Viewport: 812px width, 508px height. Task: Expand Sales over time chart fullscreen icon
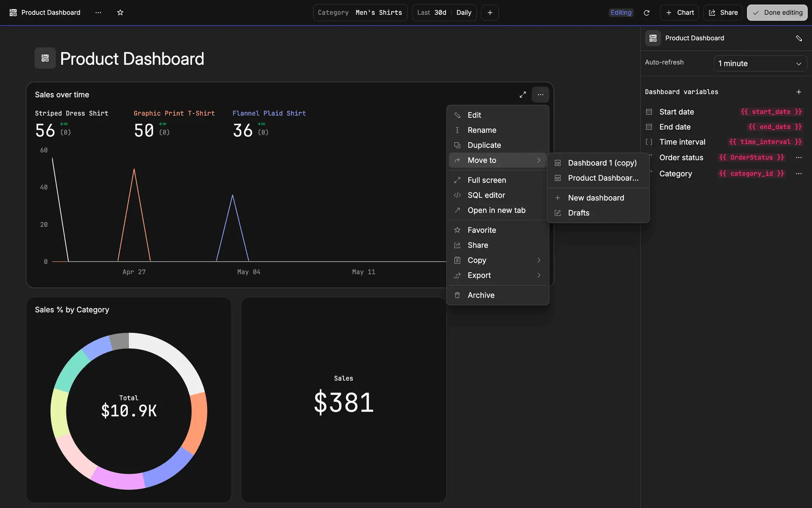(523, 95)
